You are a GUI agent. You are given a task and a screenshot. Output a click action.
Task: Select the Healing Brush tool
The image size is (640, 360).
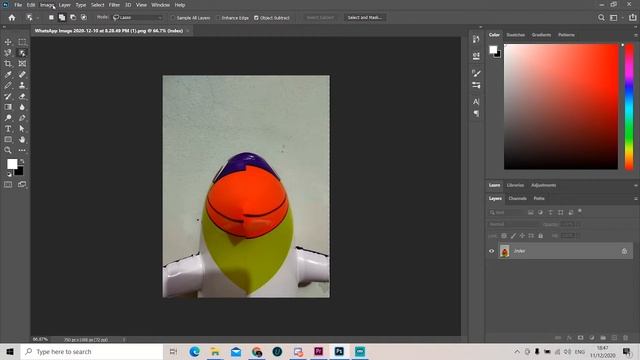click(22, 74)
